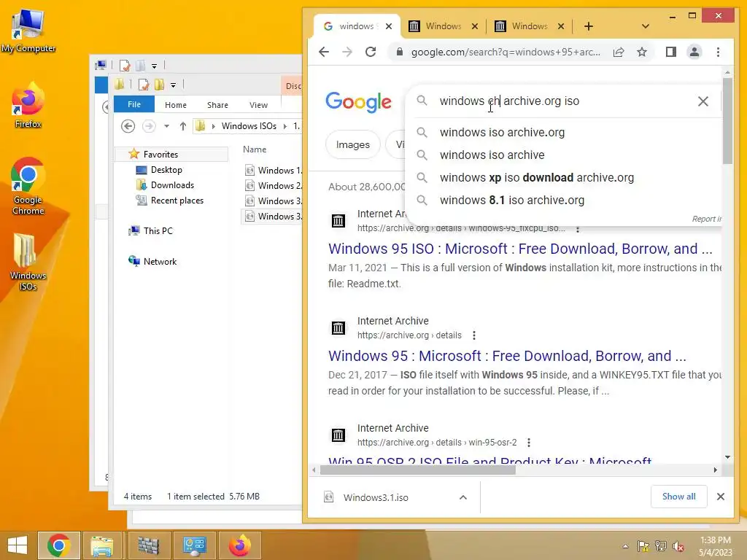747x560 pixels.
Task: Open the My Computer desktop icon
Action: pos(28,31)
